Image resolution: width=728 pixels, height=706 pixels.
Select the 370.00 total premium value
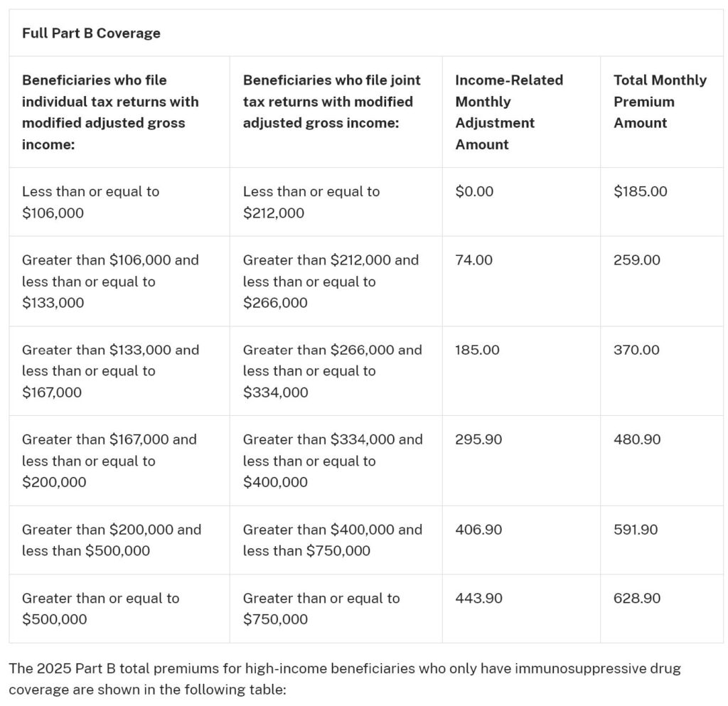coord(636,350)
